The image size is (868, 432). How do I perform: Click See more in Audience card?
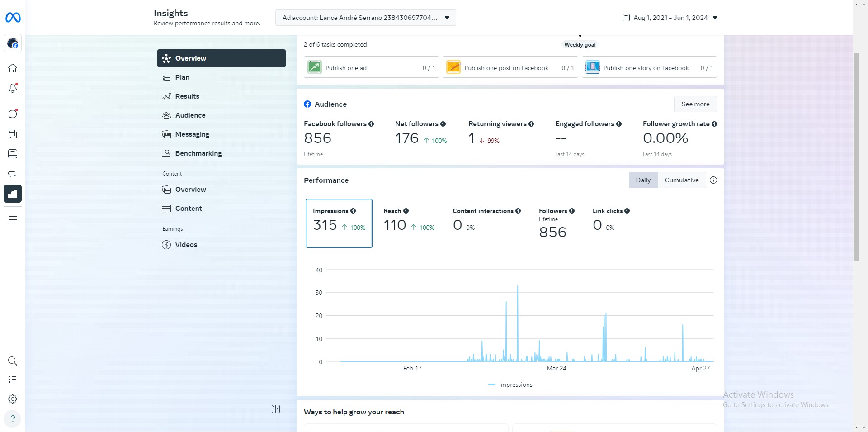click(695, 104)
